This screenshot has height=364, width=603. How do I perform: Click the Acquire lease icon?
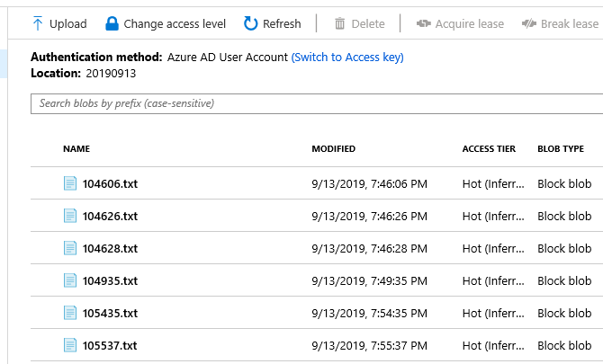click(x=423, y=23)
